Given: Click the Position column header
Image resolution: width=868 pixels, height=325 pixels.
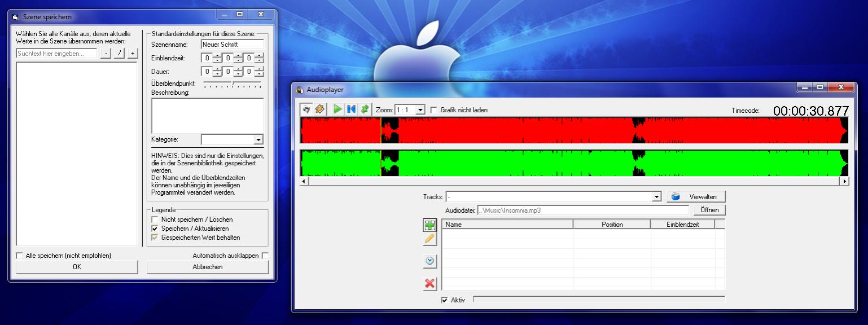Looking at the screenshot, I should (612, 224).
